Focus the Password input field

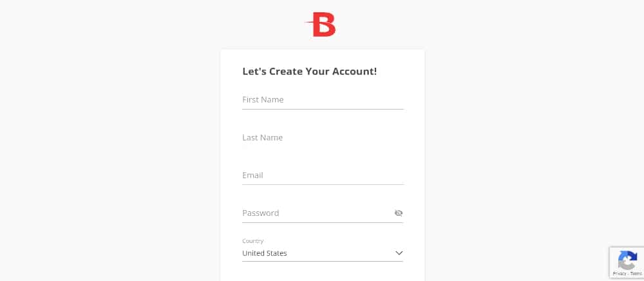click(316, 213)
